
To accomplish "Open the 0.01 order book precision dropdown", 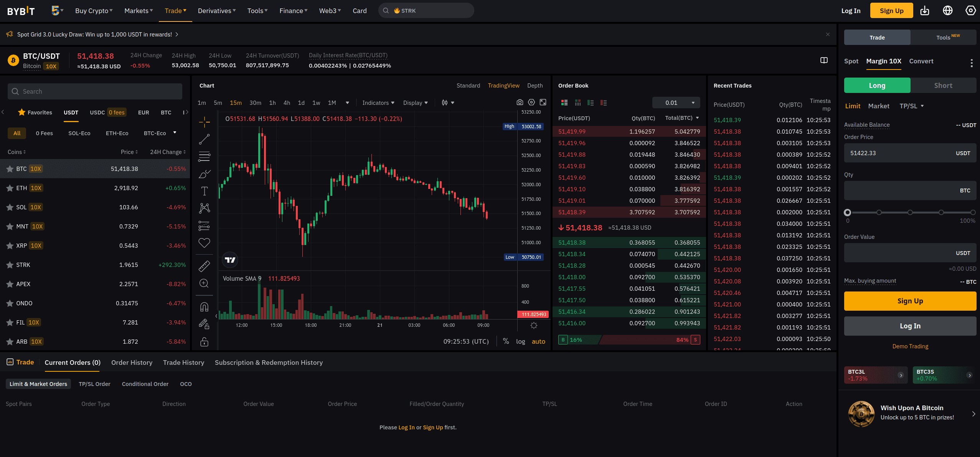I will click(675, 103).
